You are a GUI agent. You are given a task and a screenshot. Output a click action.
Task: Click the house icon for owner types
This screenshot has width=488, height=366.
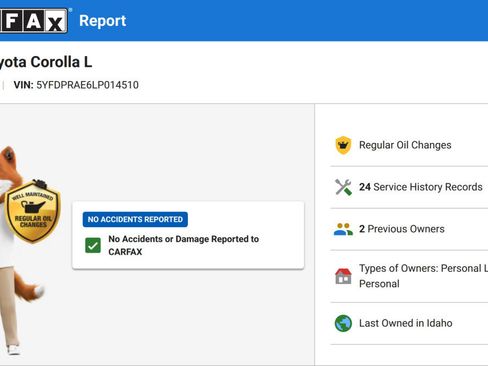[x=343, y=276]
